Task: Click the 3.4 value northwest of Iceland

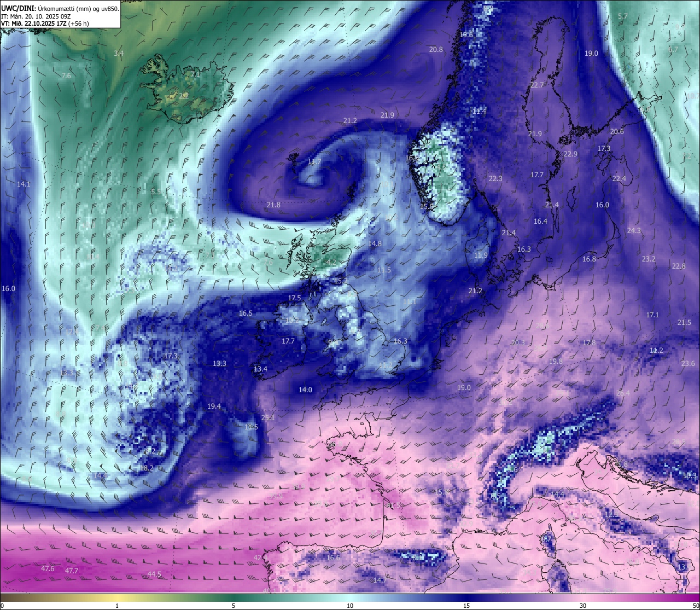Action: (x=119, y=54)
